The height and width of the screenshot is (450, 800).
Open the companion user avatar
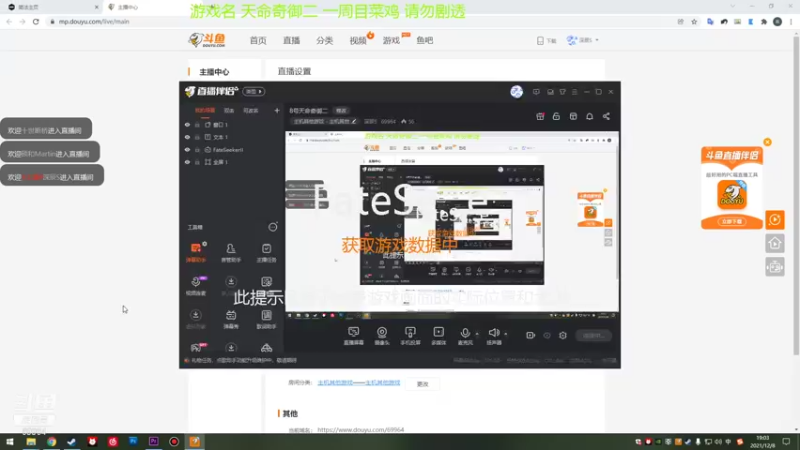click(x=516, y=91)
